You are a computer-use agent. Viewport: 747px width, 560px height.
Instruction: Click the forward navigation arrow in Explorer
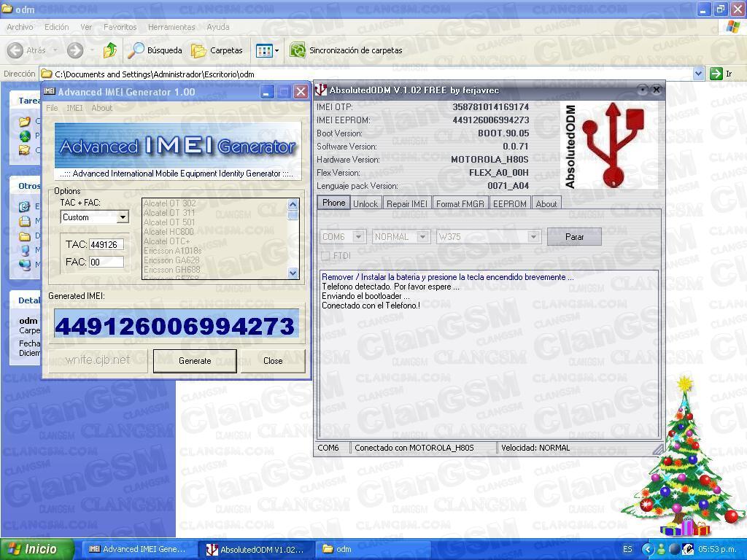pos(75,50)
